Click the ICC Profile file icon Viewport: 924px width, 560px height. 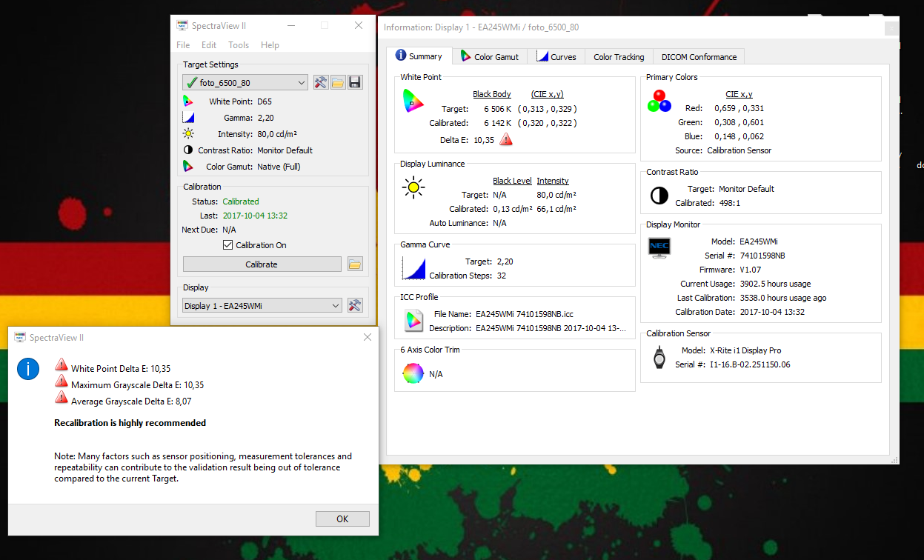[413, 320]
